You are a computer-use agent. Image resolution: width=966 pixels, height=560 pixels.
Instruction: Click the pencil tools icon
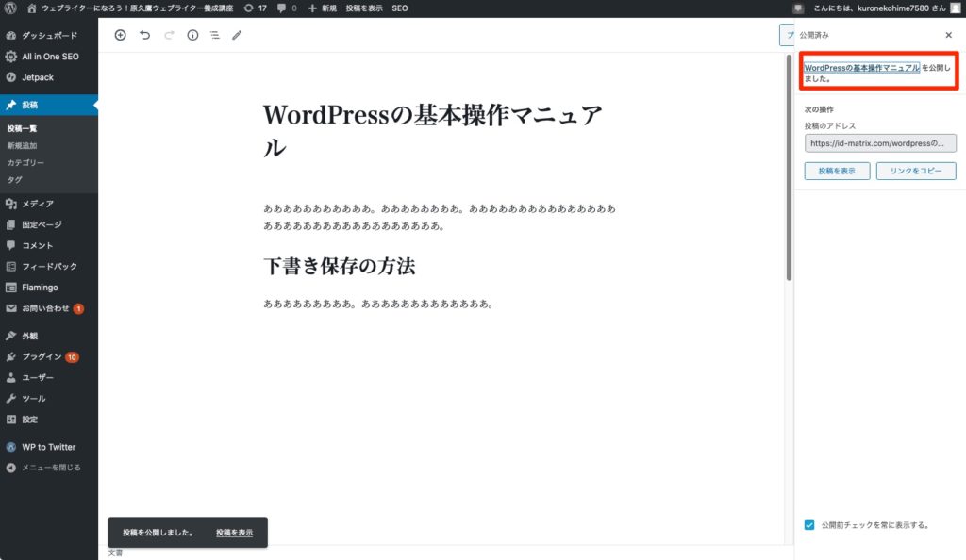(237, 35)
